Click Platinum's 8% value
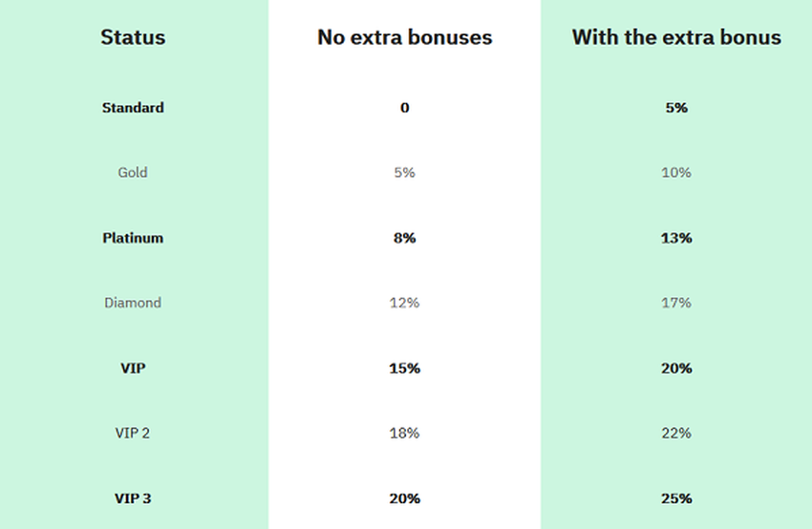The height and width of the screenshot is (529, 812). point(404,238)
